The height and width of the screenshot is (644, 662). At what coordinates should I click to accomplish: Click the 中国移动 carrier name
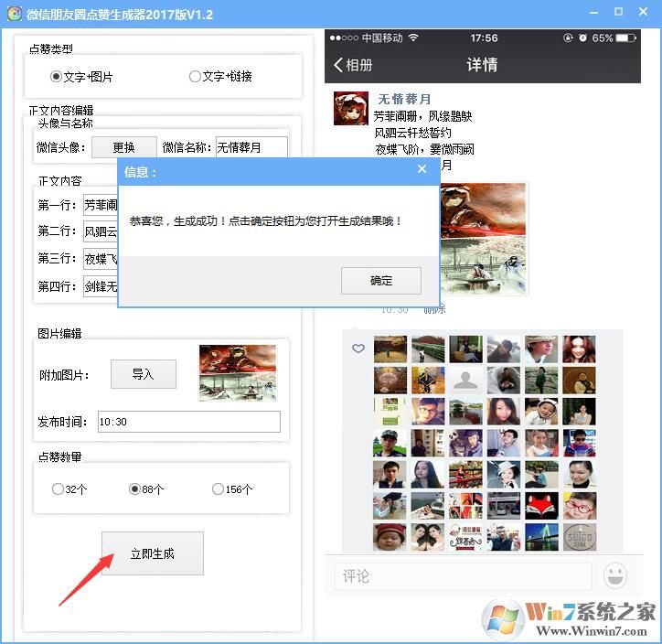(382, 38)
